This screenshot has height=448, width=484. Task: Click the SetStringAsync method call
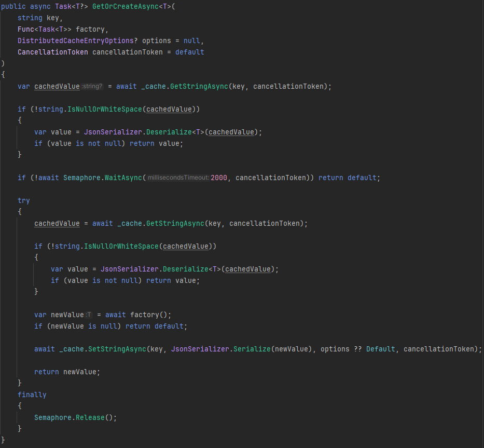[x=117, y=349]
